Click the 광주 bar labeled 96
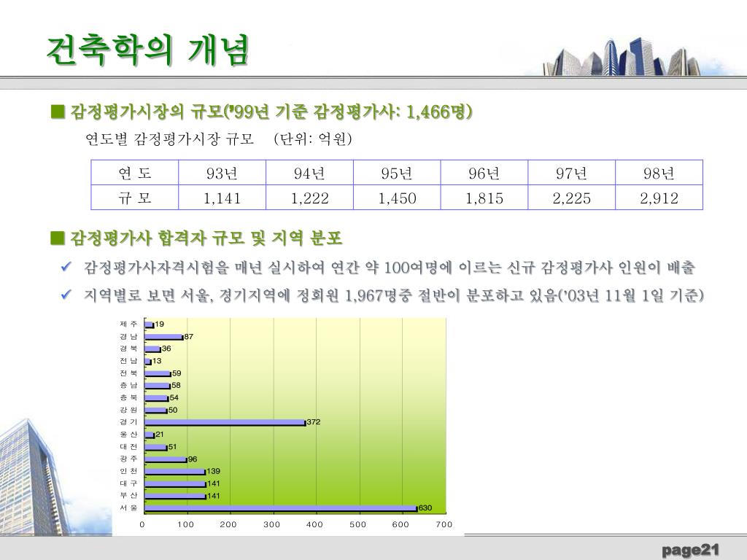747x560 pixels. coord(166,459)
